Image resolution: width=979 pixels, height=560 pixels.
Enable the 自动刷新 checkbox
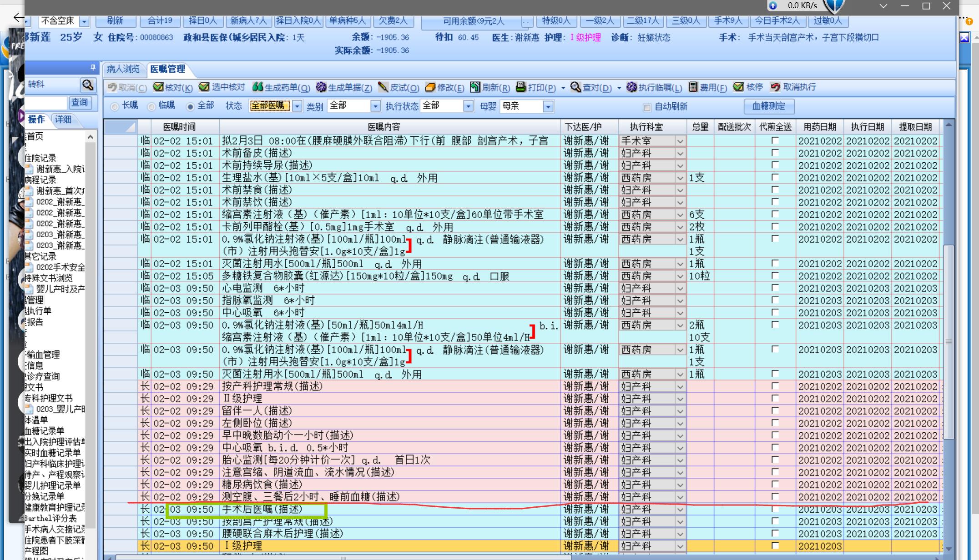click(x=647, y=107)
